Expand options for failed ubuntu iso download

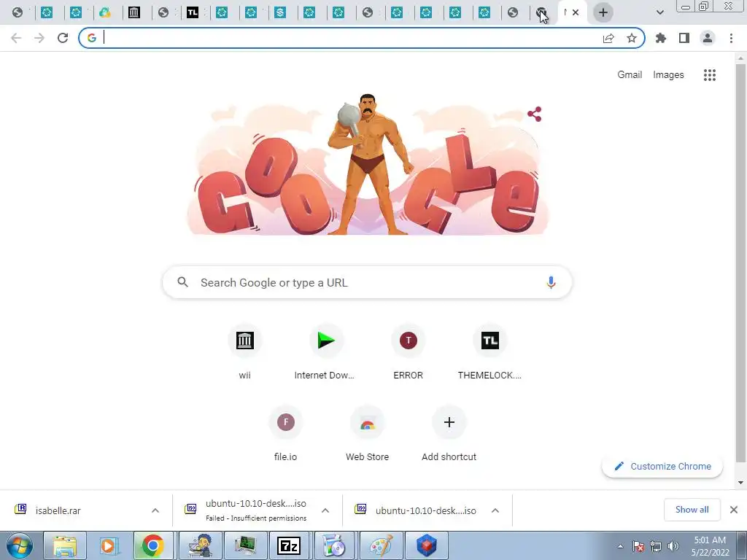325,510
